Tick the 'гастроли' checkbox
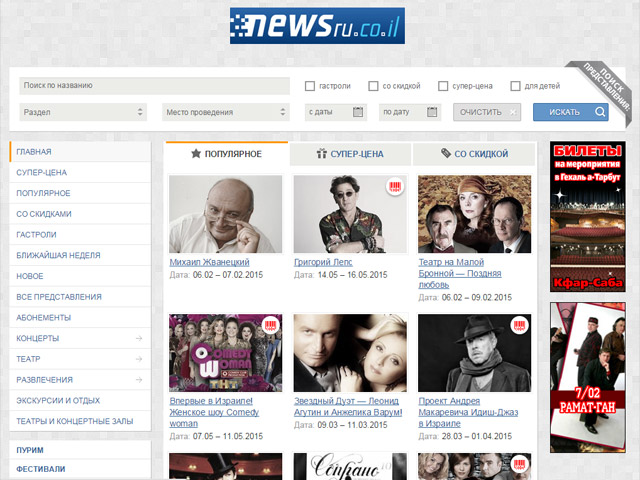Image resolution: width=640 pixels, height=480 pixels. (310, 86)
